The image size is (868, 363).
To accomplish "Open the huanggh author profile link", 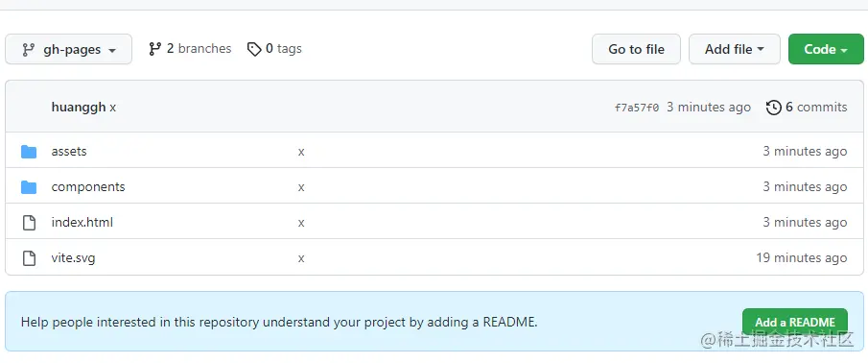I will (x=78, y=107).
